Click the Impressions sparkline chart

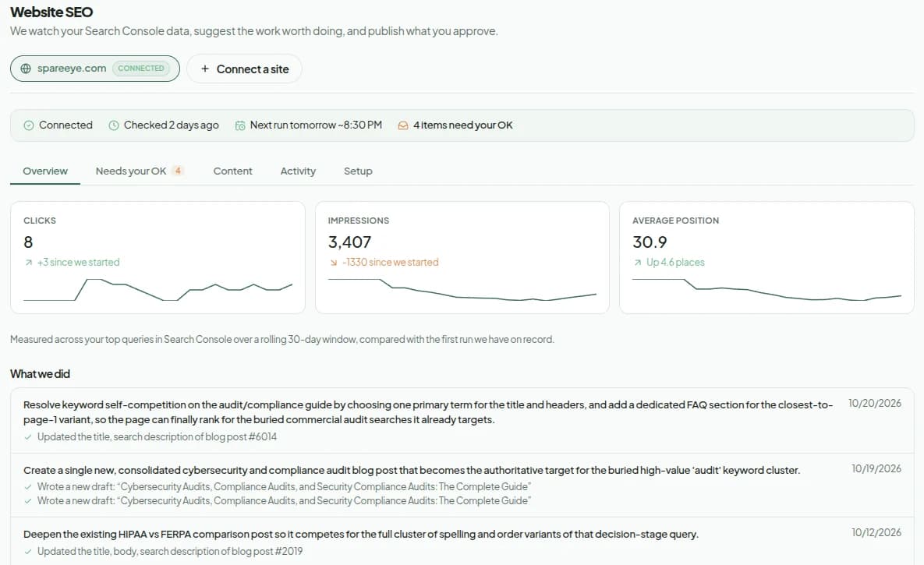(462, 290)
